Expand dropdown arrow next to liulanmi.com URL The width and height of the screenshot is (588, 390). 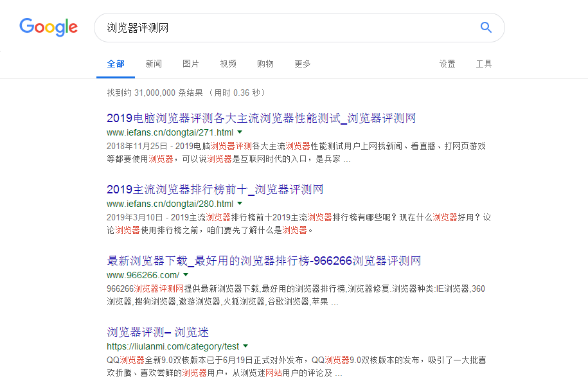tap(245, 346)
